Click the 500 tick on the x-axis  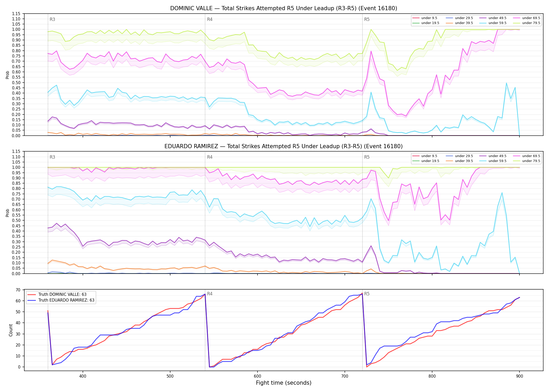pos(170,376)
